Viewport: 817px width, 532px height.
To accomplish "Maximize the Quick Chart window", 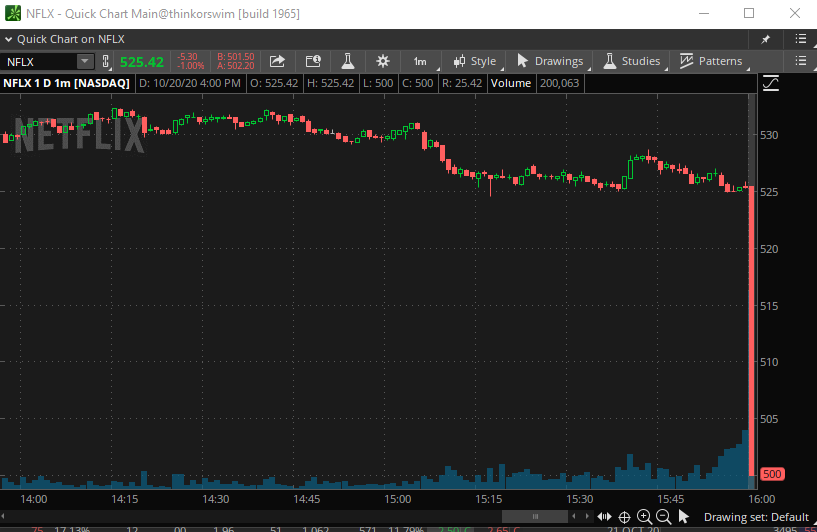I will click(749, 14).
